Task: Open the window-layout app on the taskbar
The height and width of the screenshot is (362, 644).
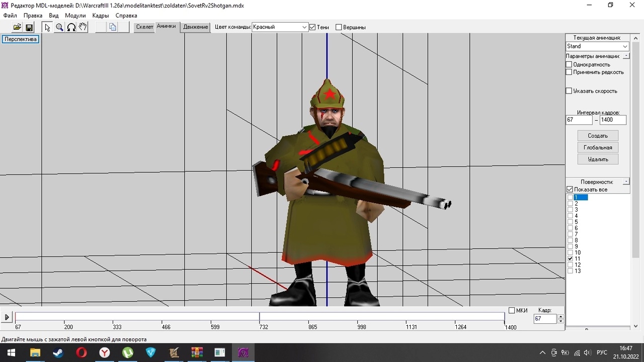Action: [x=220, y=352]
